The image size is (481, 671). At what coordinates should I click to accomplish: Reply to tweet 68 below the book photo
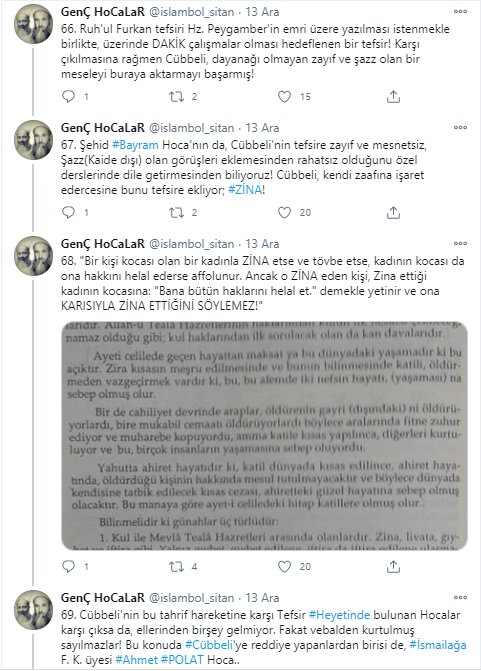68,567
